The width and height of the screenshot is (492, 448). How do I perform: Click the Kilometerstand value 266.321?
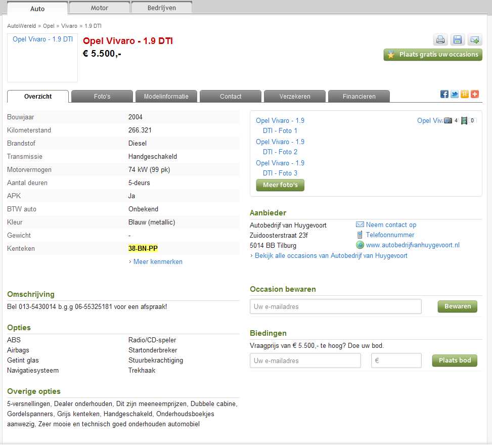tap(140, 130)
